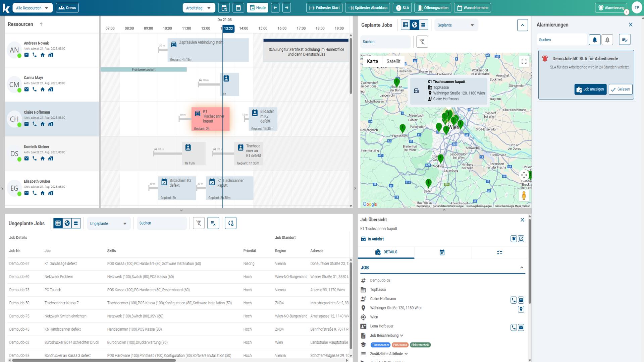Screen dimensions: 644x362
Task: Open the Alle Ressourcen dropdown
Action: click(32, 8)
